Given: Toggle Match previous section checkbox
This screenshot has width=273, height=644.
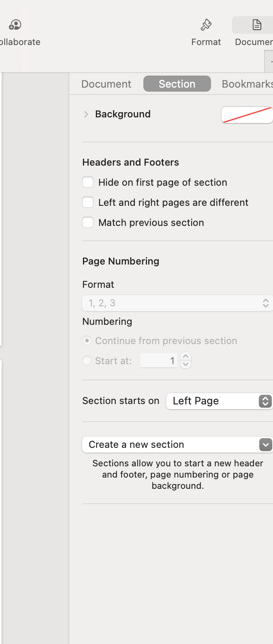Looking at the screenshot, I should click(x=88, y=222).
